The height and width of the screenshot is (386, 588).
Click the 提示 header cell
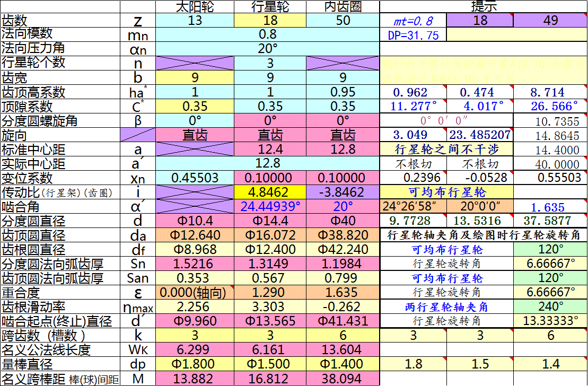[x=484, y=6]
